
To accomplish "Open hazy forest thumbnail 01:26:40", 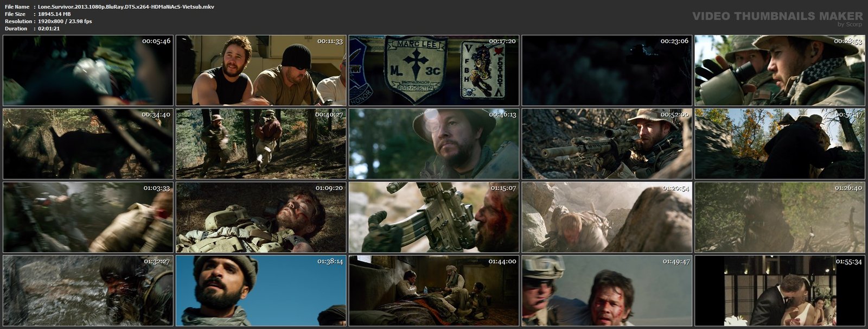I will (780, 217).
